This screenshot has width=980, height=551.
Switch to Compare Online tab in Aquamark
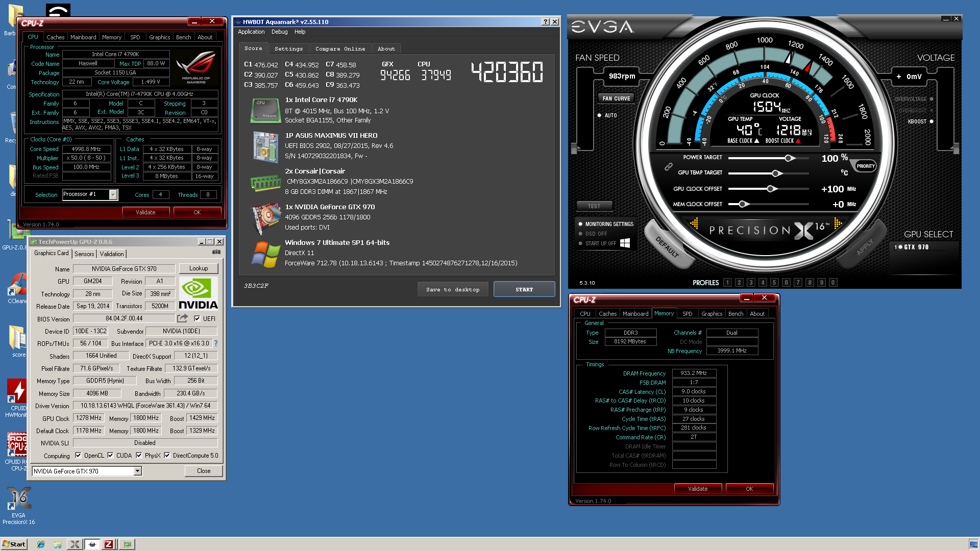pyautogui.click(x=340, y=48)
